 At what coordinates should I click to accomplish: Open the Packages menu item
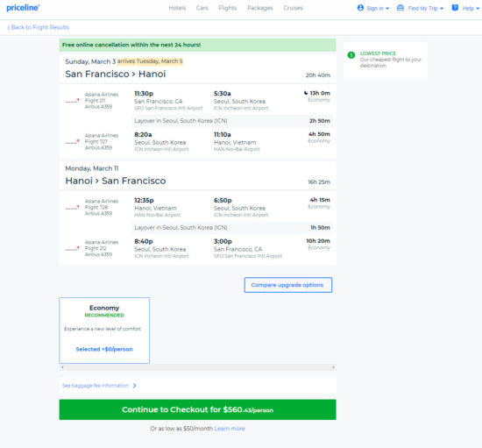tap(260, 8)
